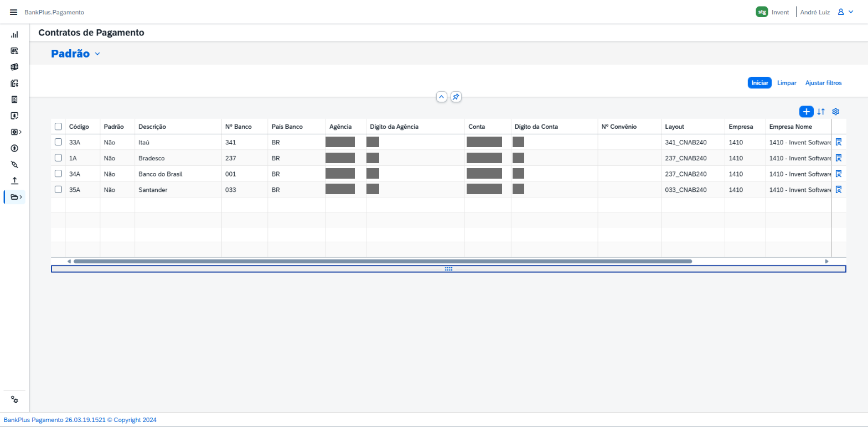Click the Empresa Nome column header
The image size is (868, 427).
click(798, 127)
